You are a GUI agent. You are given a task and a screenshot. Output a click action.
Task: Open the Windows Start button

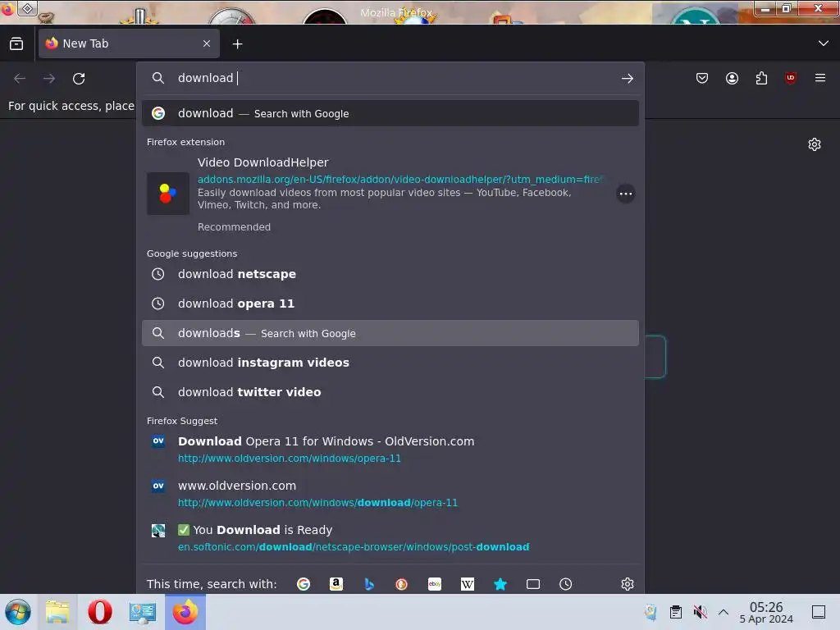(18, 612)
